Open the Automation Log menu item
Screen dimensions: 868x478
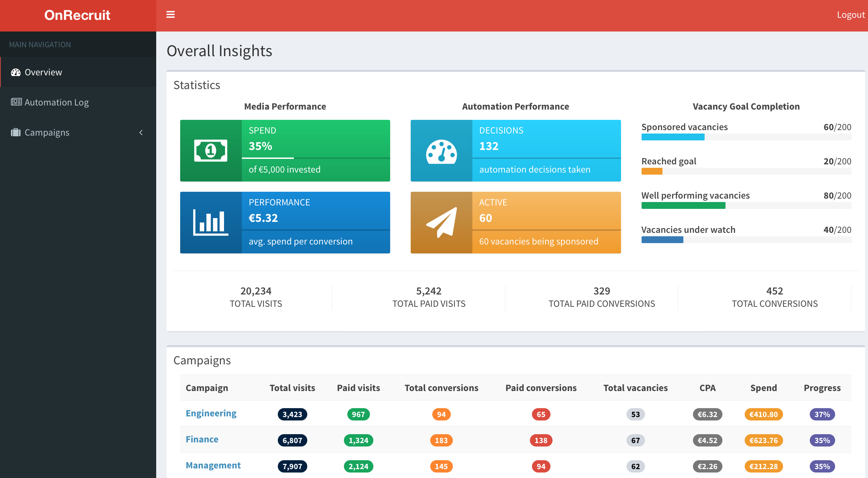point(57,102)
